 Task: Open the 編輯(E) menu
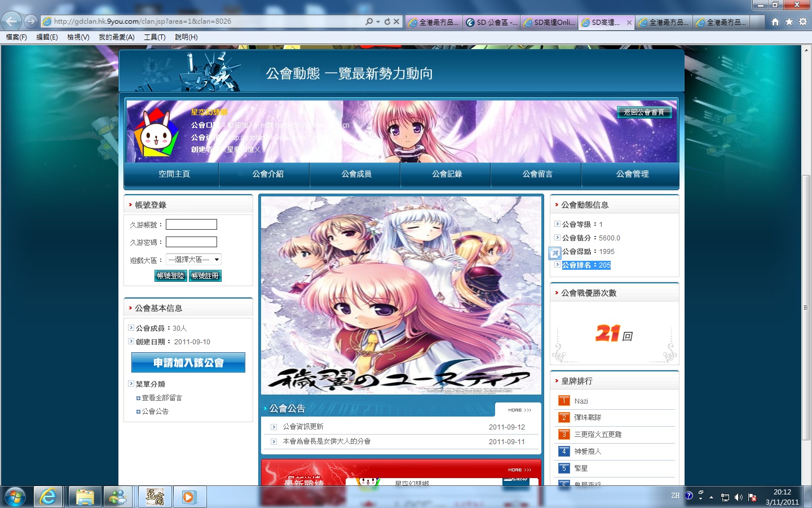(47, 37)
